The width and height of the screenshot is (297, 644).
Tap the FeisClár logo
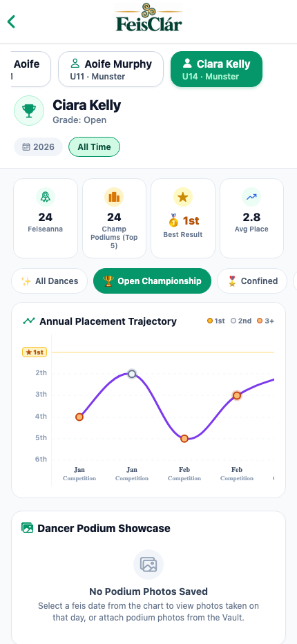pos(148,18)
